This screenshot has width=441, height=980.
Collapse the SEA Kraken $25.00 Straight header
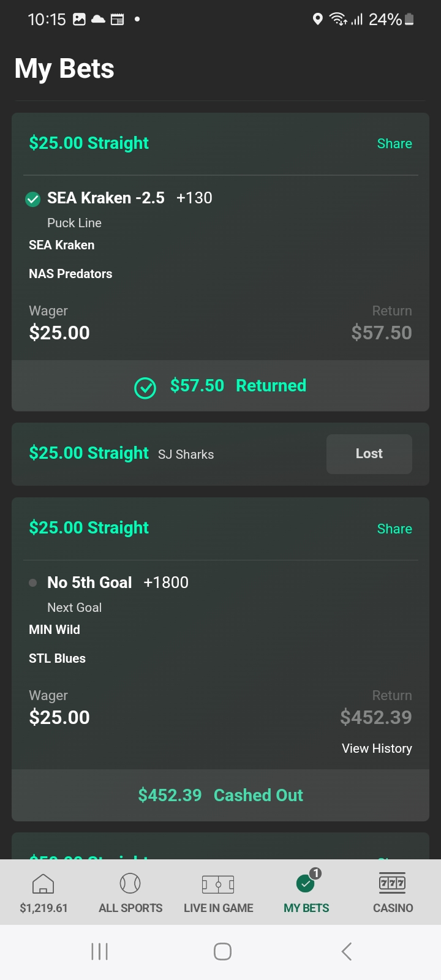click(89, 143)
